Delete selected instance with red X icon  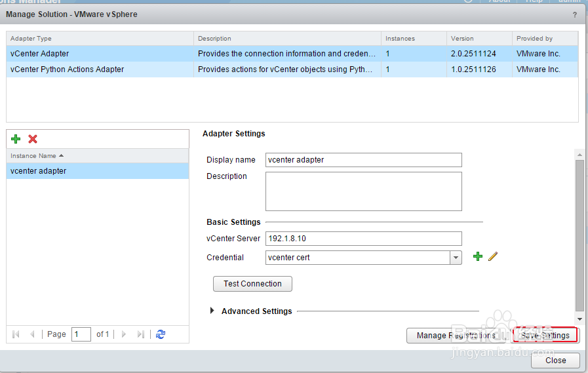point(33,139)
